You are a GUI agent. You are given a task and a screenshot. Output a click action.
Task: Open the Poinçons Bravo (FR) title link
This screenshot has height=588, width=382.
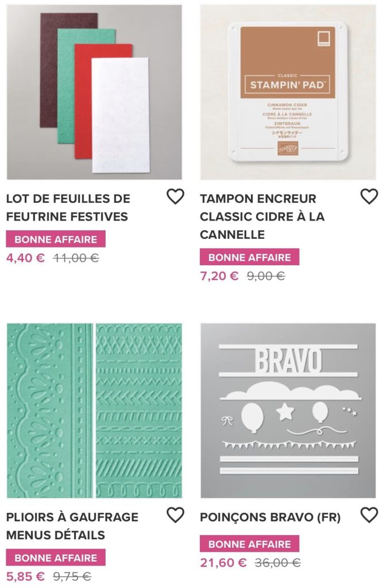pyautogui.click(x=270, y=517)
